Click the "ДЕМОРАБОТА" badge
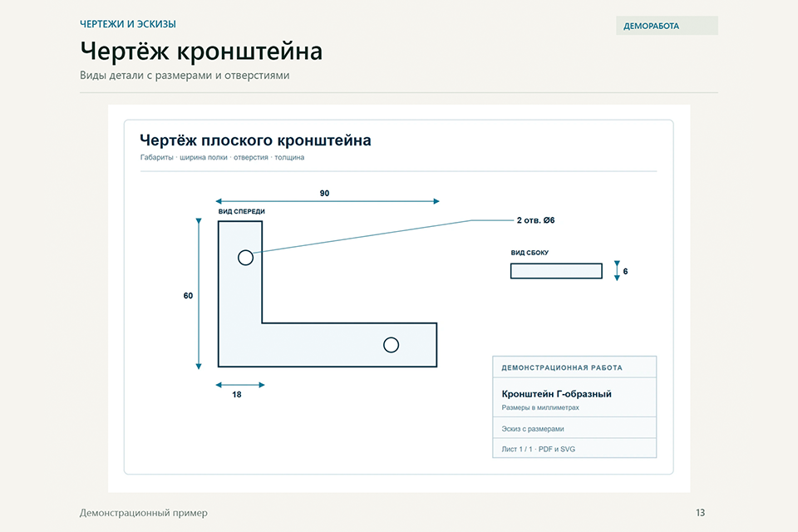The image size is (798, 532). [x=667, y=26]
